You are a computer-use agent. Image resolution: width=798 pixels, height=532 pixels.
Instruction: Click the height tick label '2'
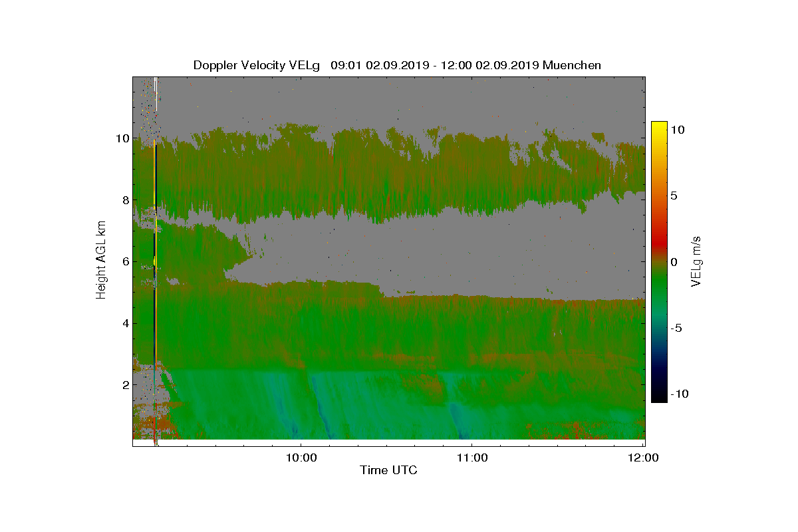pyautogui.click(x=125, y=384)
